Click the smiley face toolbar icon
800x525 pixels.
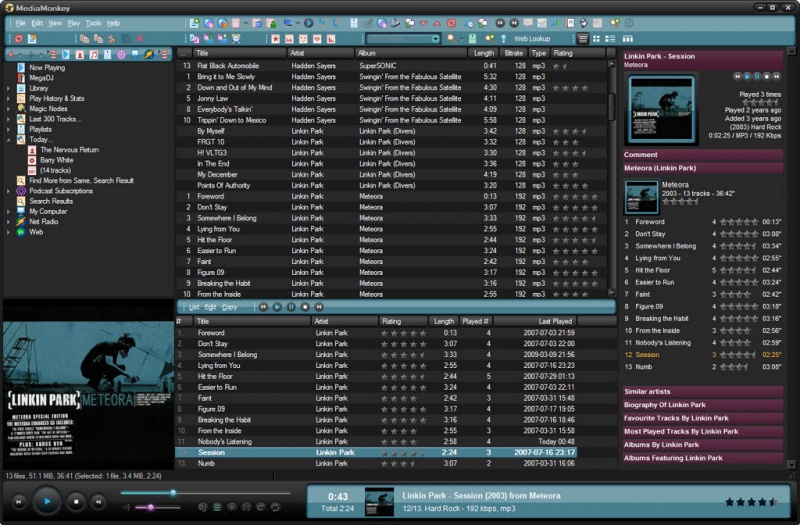[x=303, y=39]
